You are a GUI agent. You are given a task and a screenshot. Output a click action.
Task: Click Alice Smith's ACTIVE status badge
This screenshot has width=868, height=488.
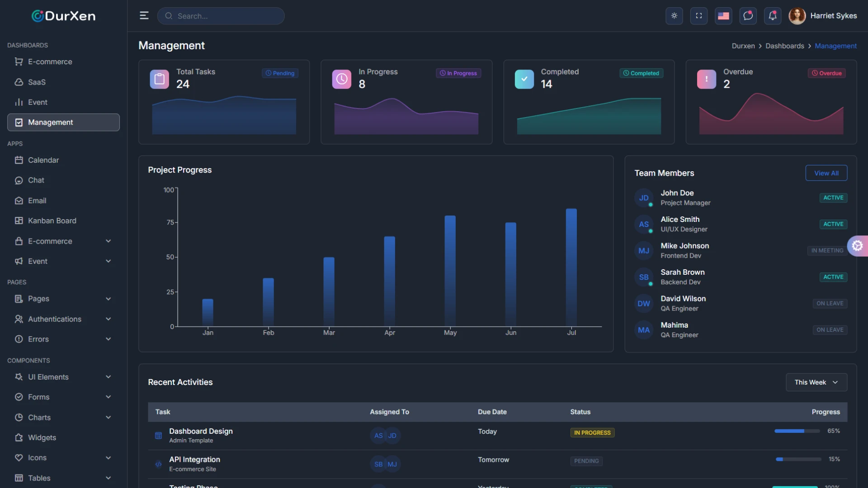[x=833, y=224]
